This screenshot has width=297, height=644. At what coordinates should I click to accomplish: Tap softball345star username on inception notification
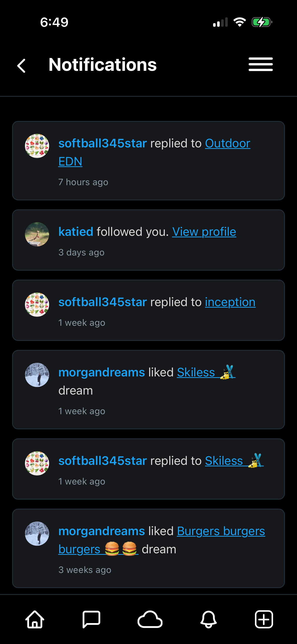[103, 302]
